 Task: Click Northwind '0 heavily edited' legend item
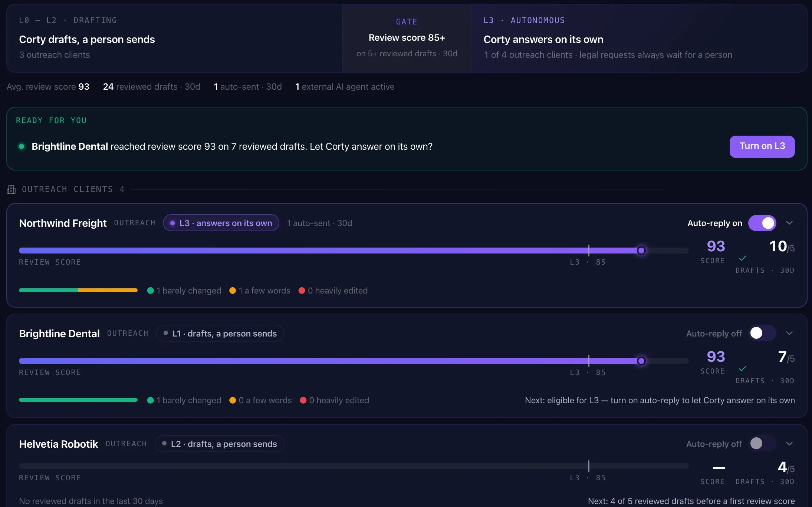click(x=333, y=291)
